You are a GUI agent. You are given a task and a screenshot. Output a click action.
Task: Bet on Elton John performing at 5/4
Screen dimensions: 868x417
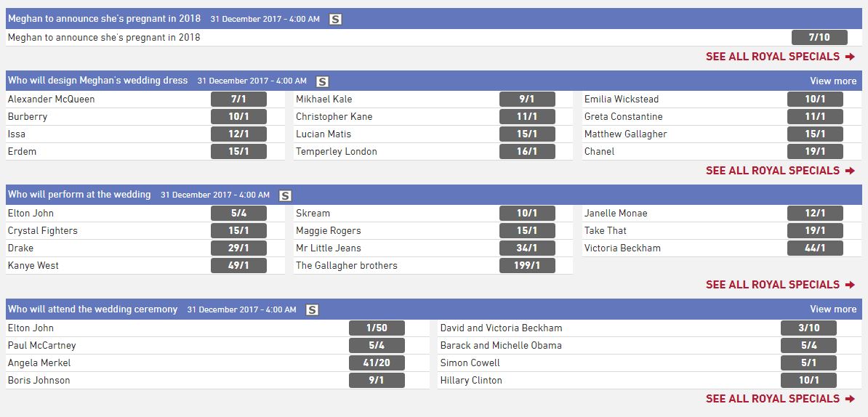(x=238, y=214)
